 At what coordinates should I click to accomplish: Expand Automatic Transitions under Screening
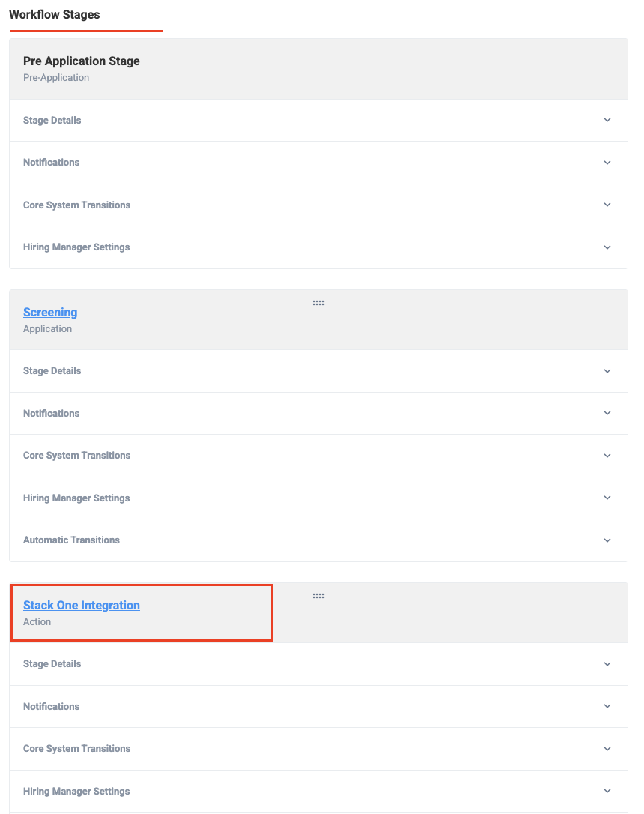(x=319, y=540)
